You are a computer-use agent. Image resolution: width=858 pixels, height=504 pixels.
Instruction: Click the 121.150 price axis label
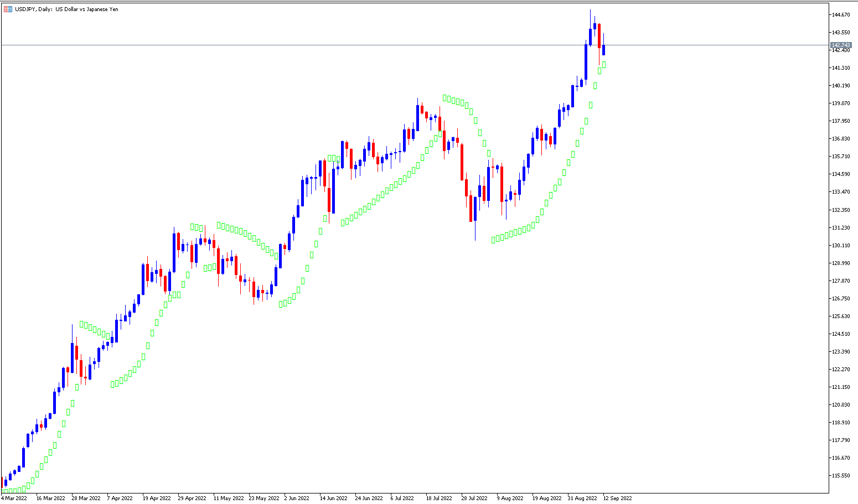tap(841, 387)
